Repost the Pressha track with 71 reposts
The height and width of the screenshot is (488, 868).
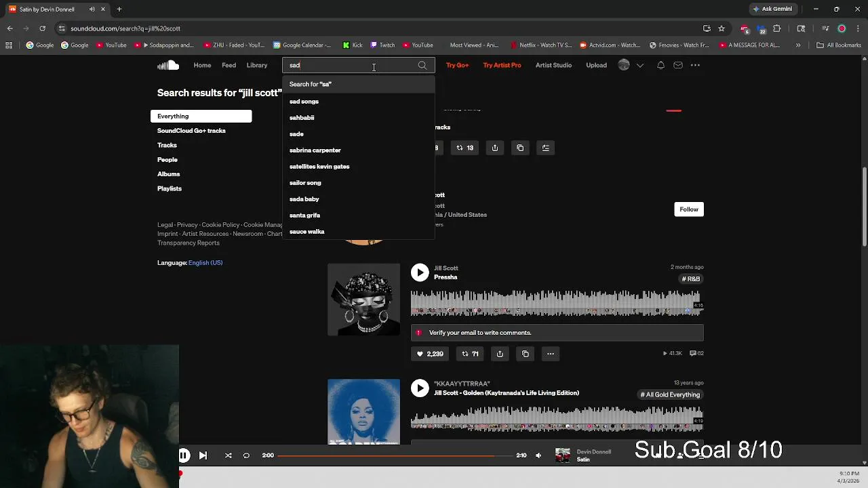pyautogui.click(x=470, y=354)
